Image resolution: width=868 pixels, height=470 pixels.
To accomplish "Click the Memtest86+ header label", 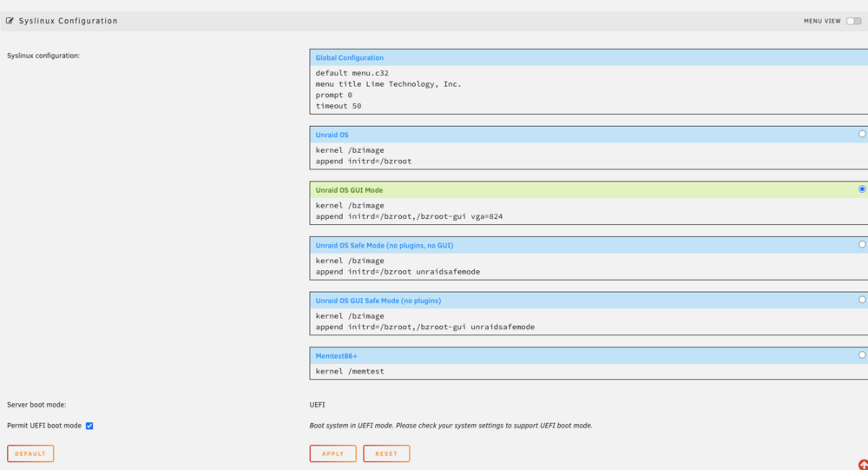I will [337, 356].
